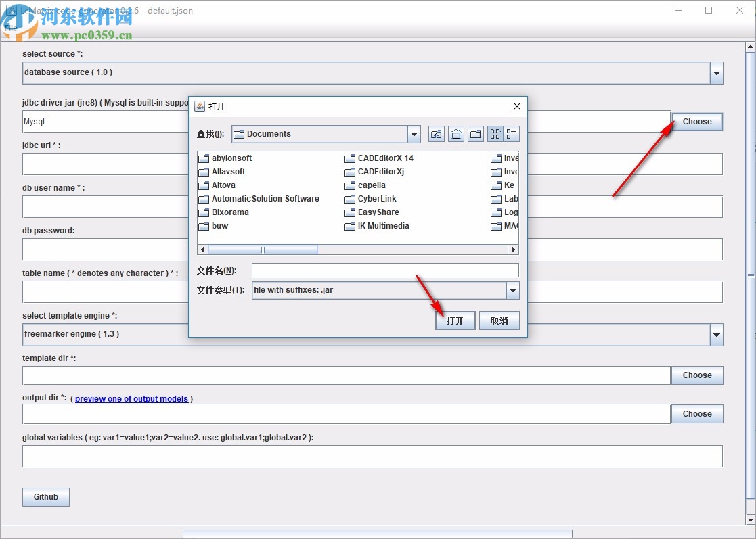
Task: Select the IK Multimedia folder
Action: pos(382,226)
